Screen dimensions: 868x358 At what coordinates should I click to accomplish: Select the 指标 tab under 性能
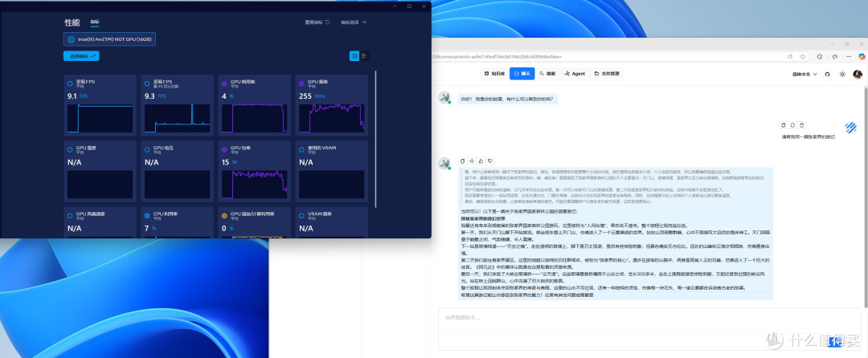click(x=95, y=22)
